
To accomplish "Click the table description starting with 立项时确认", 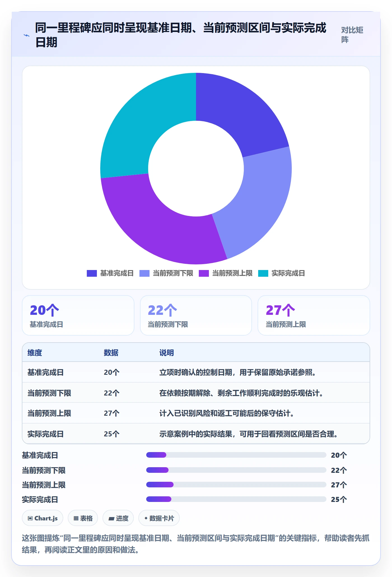I will point(238,372).
